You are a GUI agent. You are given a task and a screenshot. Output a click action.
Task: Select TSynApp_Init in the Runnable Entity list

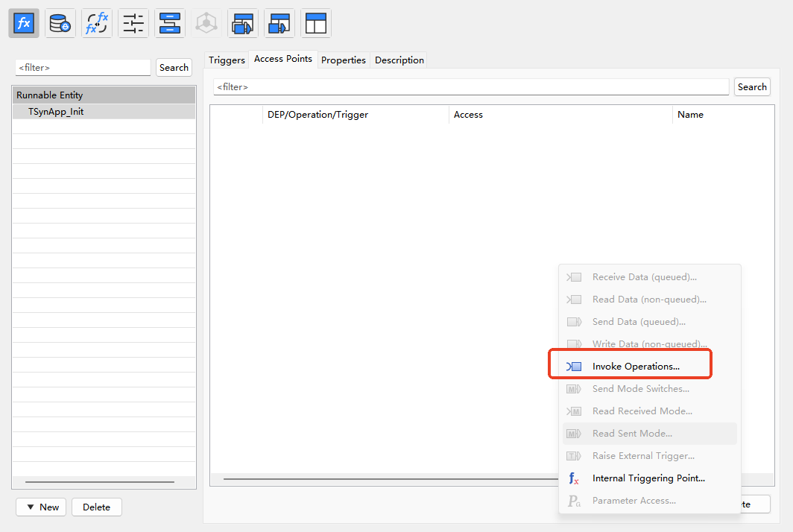[56, 112]
